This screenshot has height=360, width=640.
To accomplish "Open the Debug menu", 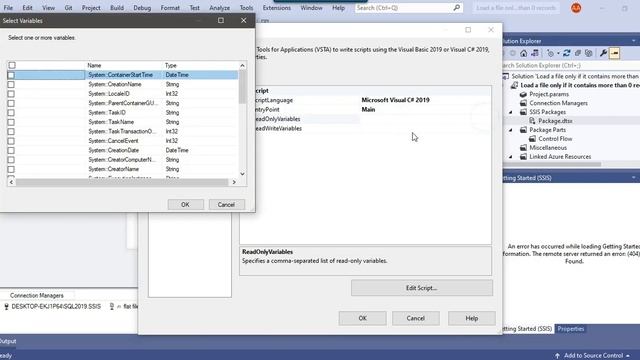I will pos(142,8).
